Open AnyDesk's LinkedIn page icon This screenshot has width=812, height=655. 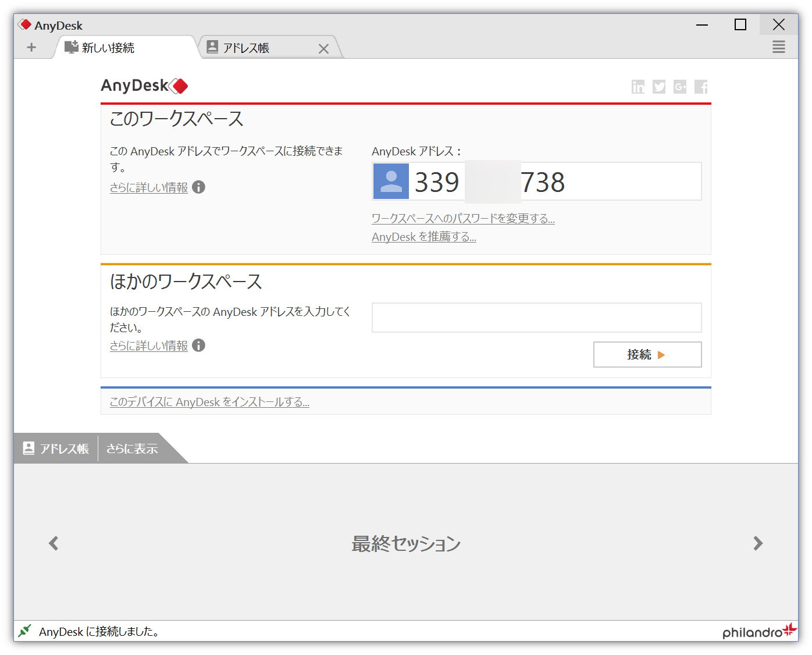pyautogui.click(x=638, y=87)
